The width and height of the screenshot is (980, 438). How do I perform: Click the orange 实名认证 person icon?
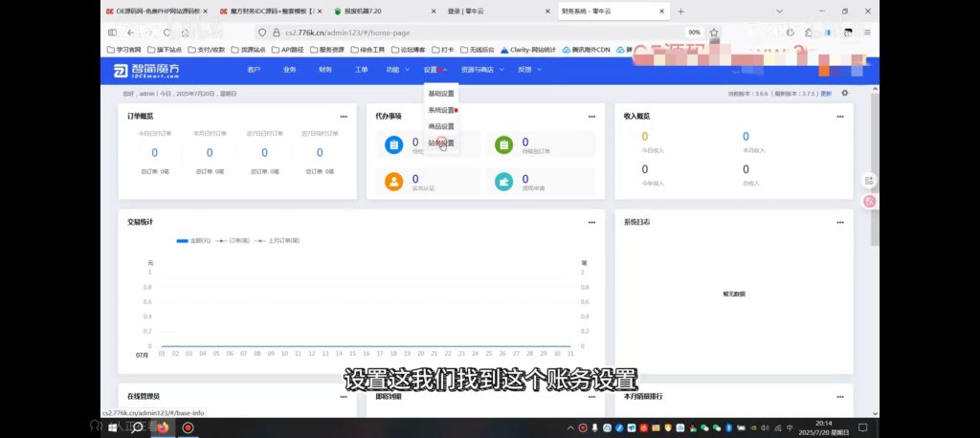click(x=393, y=181)
